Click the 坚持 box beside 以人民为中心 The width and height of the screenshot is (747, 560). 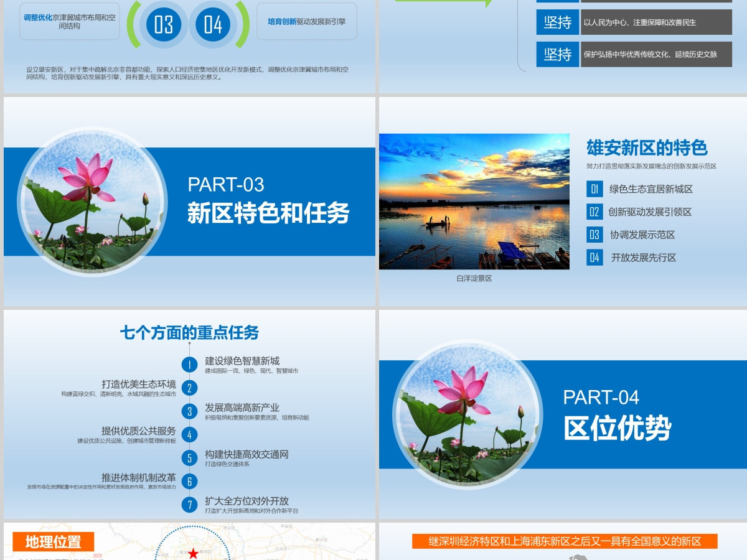558,22
